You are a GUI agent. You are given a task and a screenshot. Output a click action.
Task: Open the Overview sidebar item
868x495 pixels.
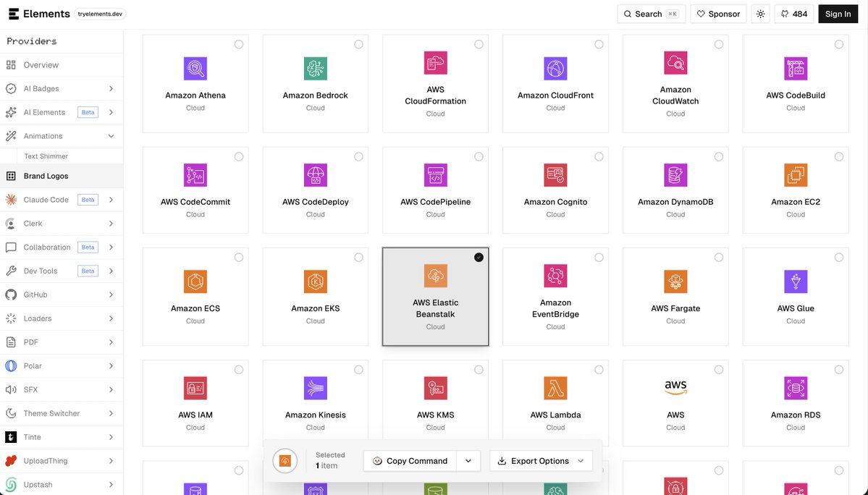[x=62, y=64]
